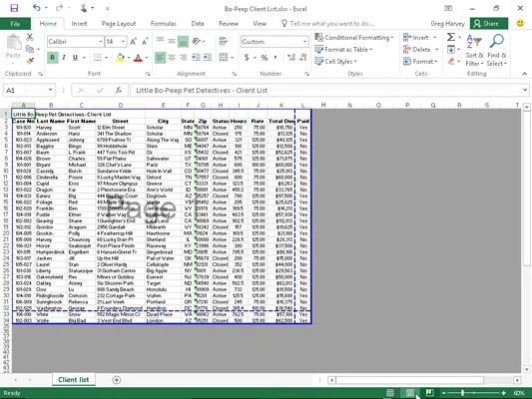Open the Custom number format dropdown
This screenshot has height=399, width=532.
point(304,42)
